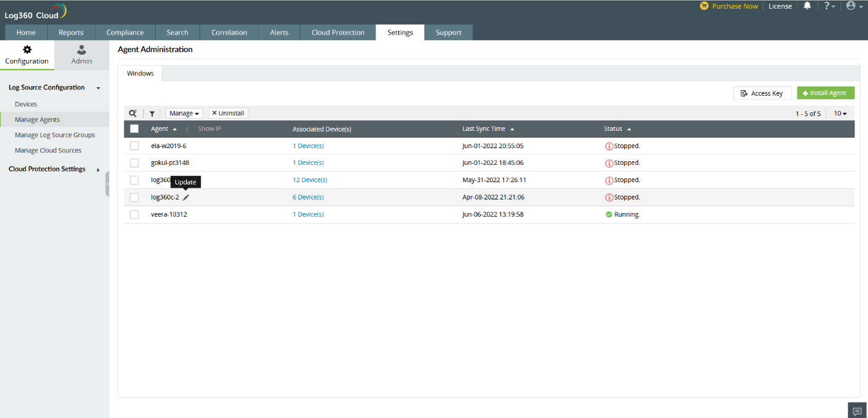Open the Alerts tab
Viewport: 868px width, 418px height.
tap(279, 33)
